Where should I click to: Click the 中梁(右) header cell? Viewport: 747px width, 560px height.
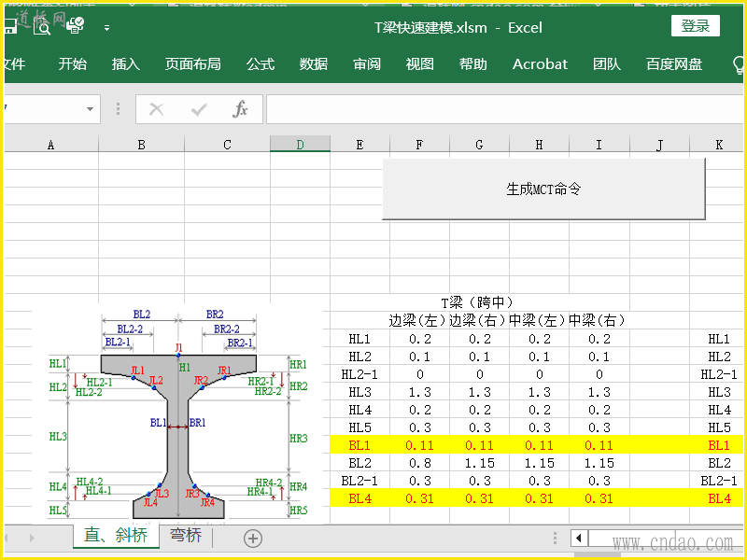coord(599,320)
